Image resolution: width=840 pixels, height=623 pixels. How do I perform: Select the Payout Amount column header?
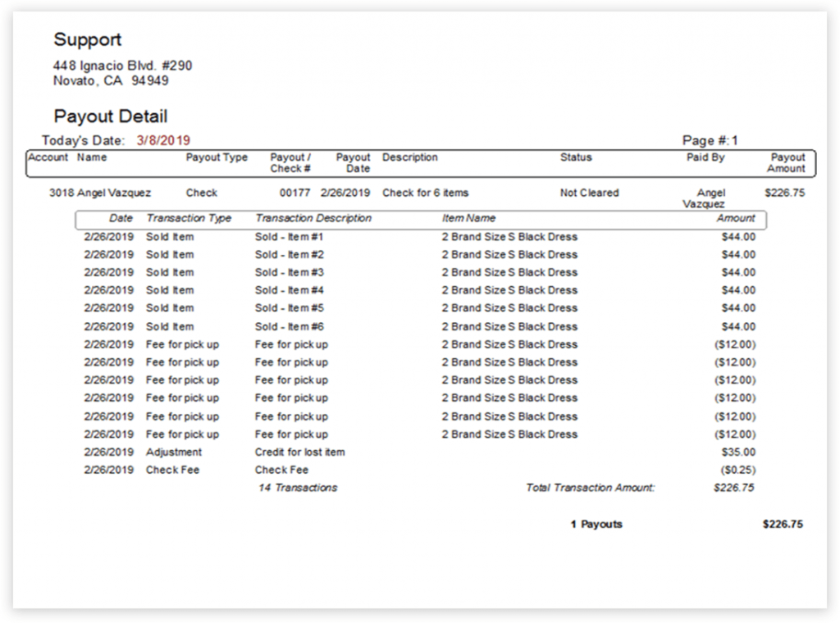786,163
